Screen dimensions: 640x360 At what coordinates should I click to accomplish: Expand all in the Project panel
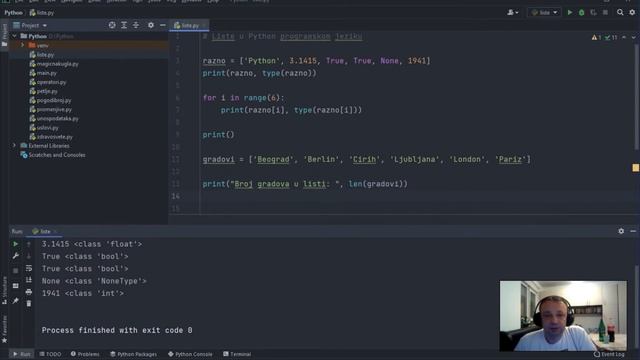pos(124,25)
